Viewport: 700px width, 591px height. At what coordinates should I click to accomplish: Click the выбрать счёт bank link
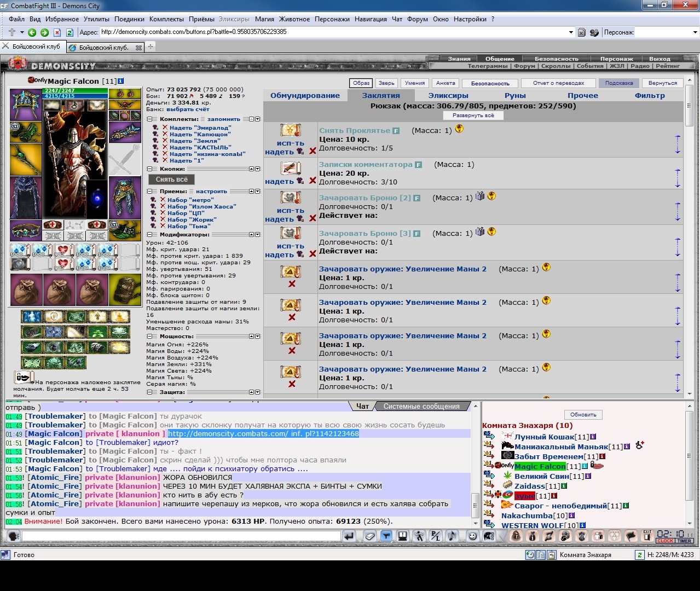pos(188,109)
